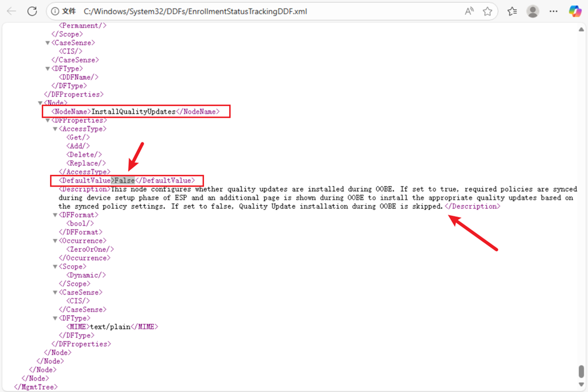Screen dimensions: 588x392
Task: Click the 文件 label in address bar
Action: [69, 11]
